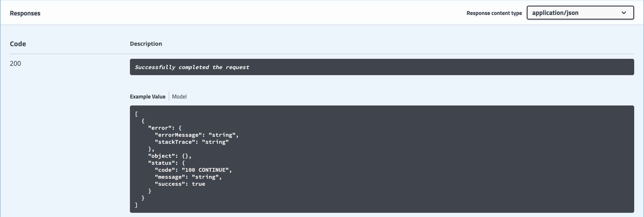
Task: Click the "errorMessage" line in the example JSON
Action: tap(197, 135)
